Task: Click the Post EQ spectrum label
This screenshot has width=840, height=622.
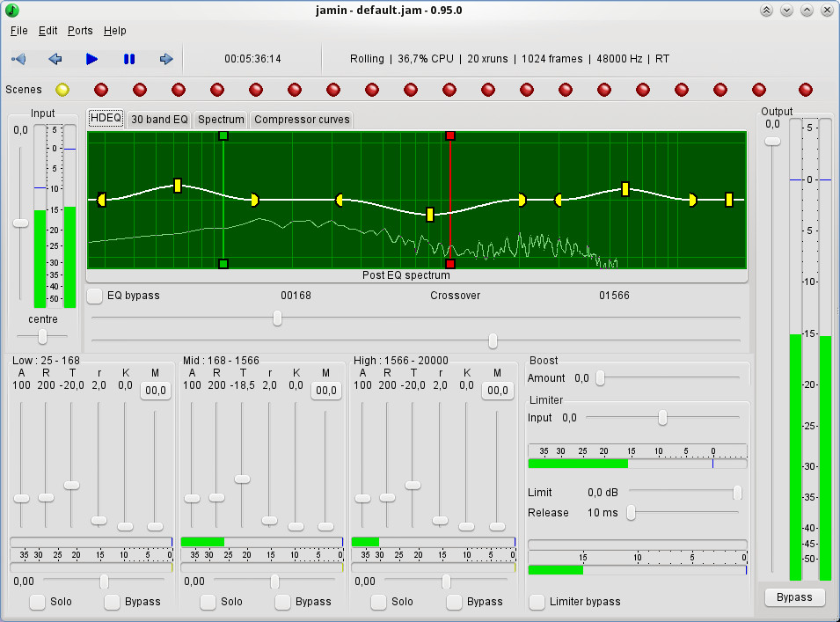Action: pos(406,275)
